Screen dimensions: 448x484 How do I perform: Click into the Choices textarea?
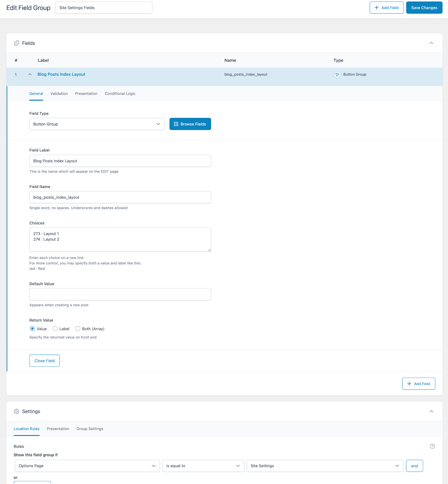pos(120,240)
